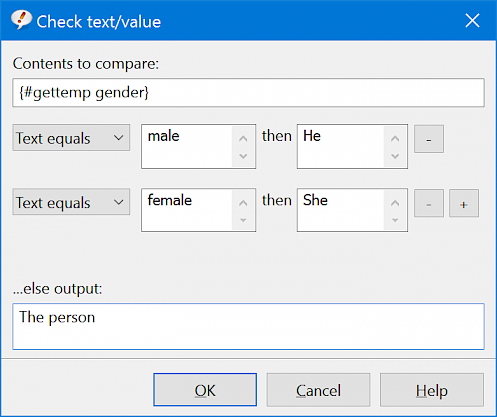Open the second Text equals dropdown
The height and width of the screenshot is (417, 497).
click(x=71, y=202)
